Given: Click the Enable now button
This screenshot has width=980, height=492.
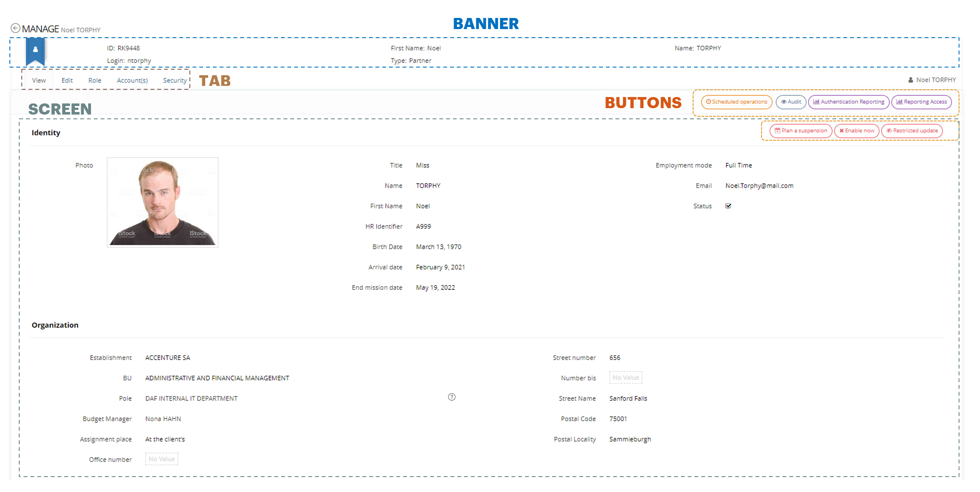Looking at the screenshot, I should (856, 130).
